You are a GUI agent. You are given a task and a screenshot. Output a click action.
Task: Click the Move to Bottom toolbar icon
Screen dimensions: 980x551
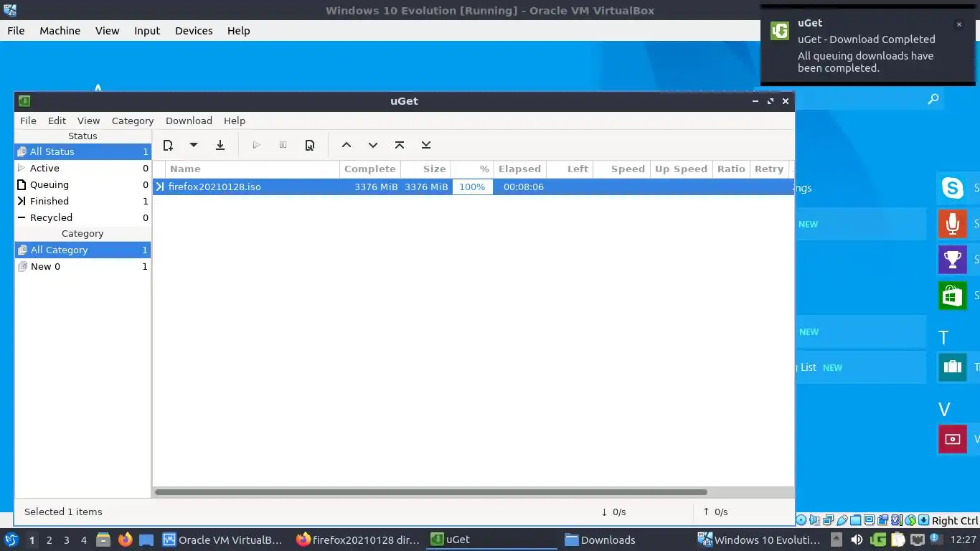[x=426, y=145]
